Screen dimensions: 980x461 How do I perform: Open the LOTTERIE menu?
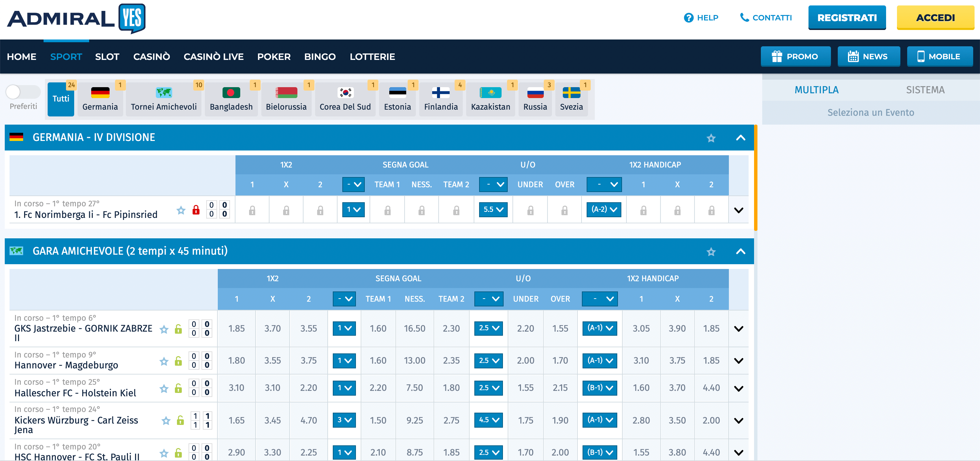[372, 57]
